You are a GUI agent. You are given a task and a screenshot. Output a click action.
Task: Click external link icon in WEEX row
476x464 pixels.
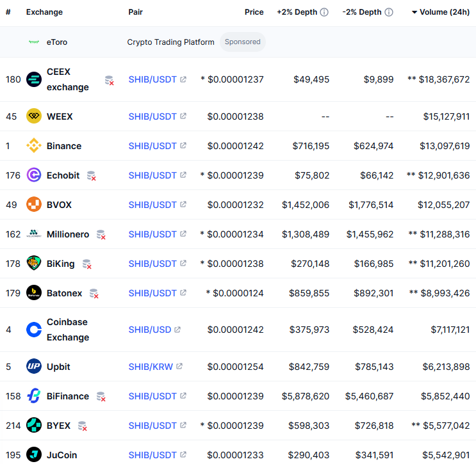pyautogui.click(x=183, y=116)
